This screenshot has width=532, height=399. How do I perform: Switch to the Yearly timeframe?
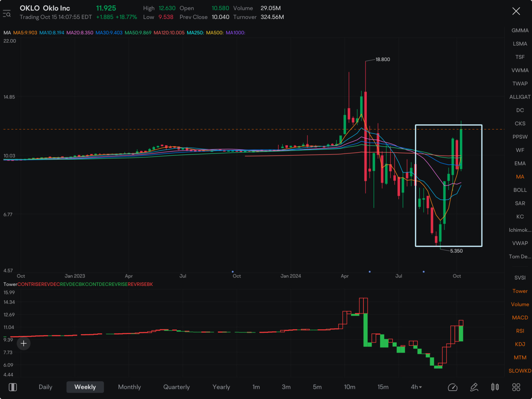pos(221,387)
